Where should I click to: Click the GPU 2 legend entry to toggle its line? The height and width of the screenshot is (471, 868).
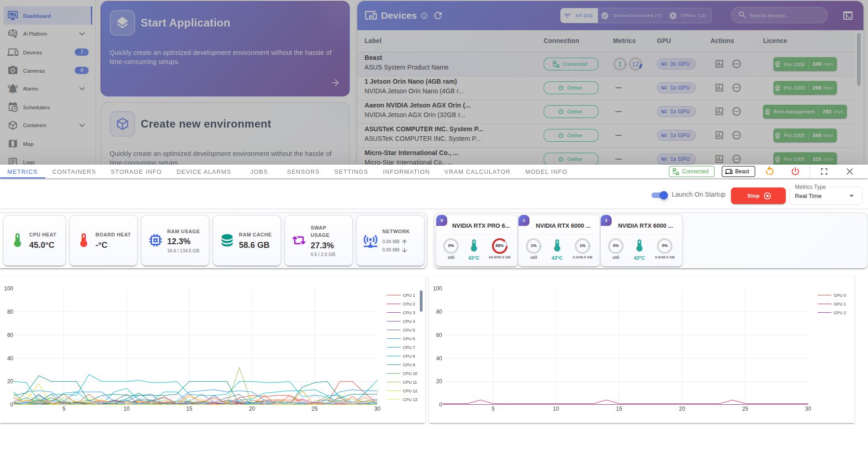[x=839, y=313]
